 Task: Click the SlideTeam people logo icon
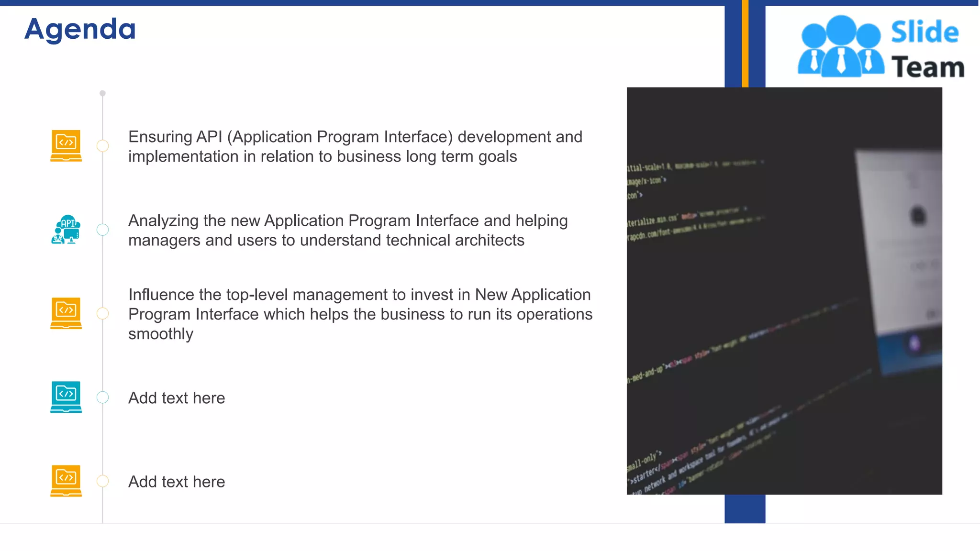click(x=841, y=46)
